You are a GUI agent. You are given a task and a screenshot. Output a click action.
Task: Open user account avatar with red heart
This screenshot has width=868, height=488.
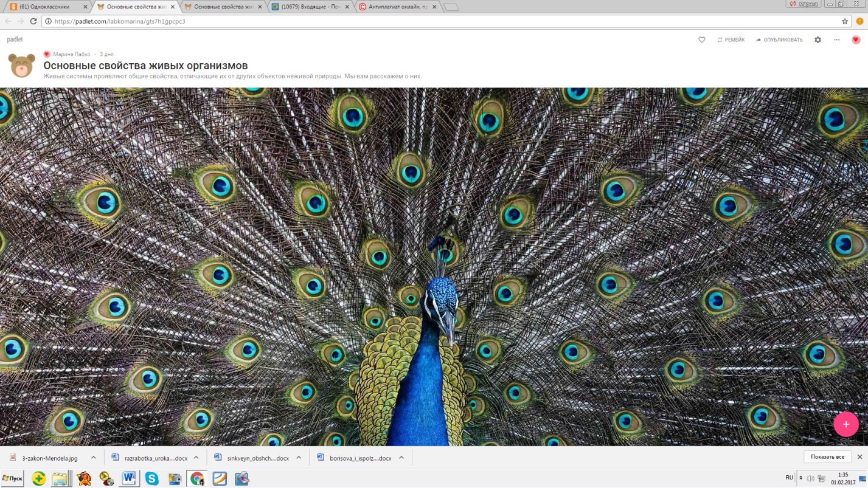pyautogui.click(x=855, y=40)
